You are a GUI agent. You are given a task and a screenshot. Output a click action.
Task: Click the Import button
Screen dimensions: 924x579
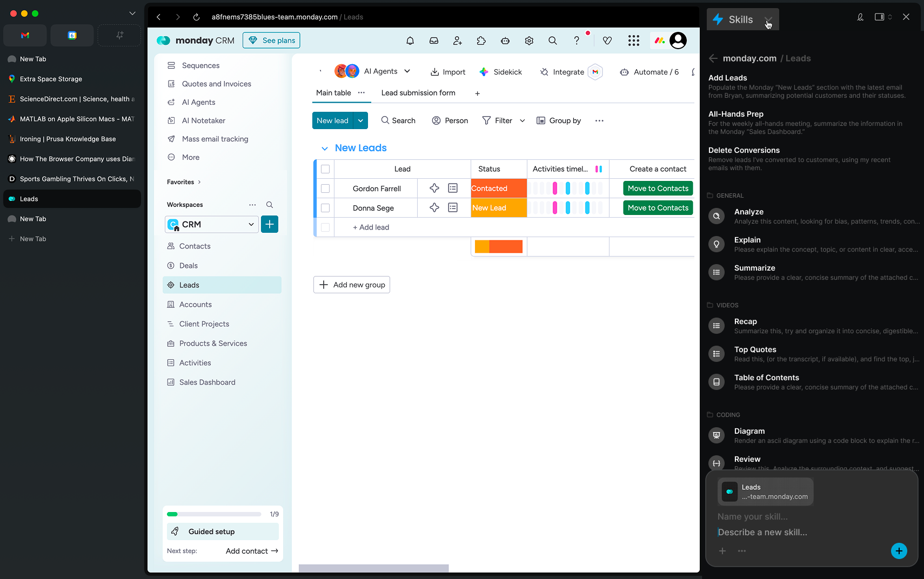(x=447, y=72)
